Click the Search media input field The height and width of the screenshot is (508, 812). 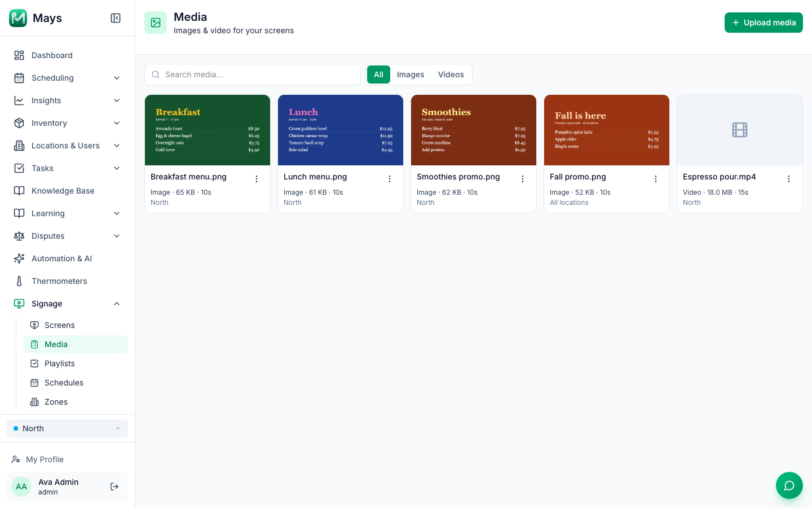coord(253,75)
